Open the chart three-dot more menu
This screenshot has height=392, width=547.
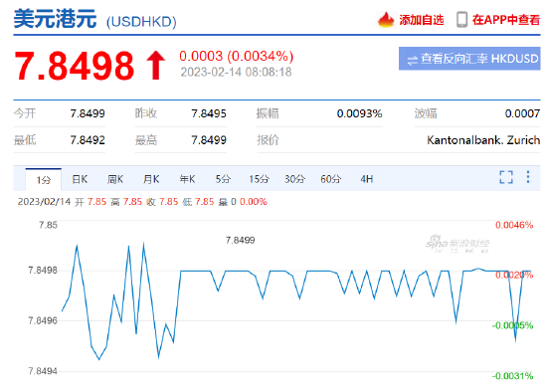tap(528, 177)
